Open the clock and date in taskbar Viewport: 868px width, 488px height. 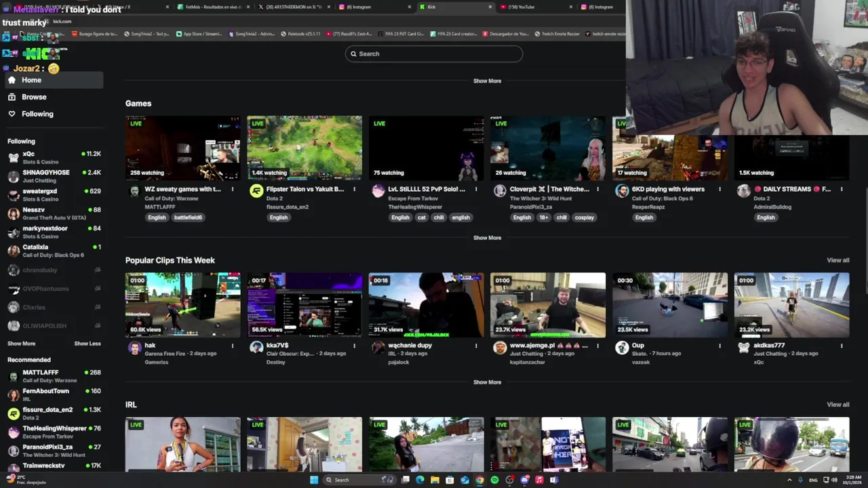852,480
